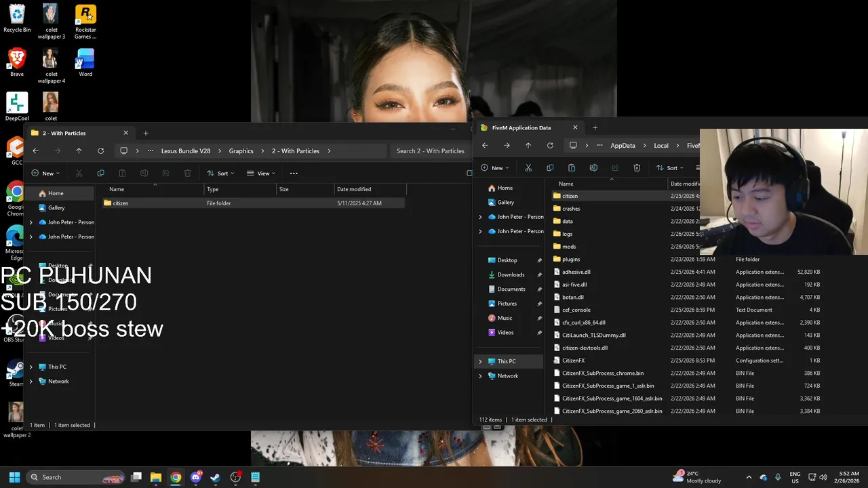Open Google Chrome from the taskbar
This screenshot has height=488, width=868.
(176, 477)
